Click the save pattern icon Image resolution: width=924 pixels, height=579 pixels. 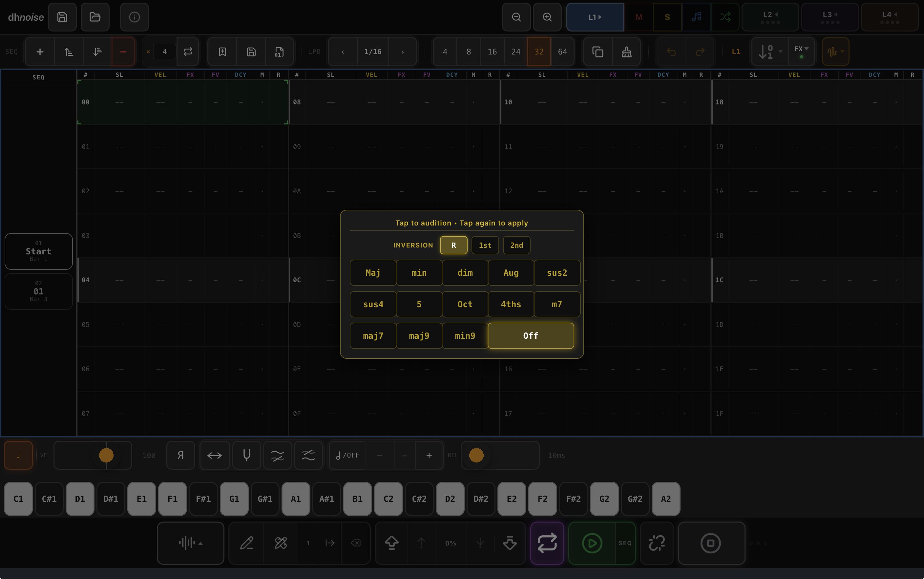(x=251, y=52)
